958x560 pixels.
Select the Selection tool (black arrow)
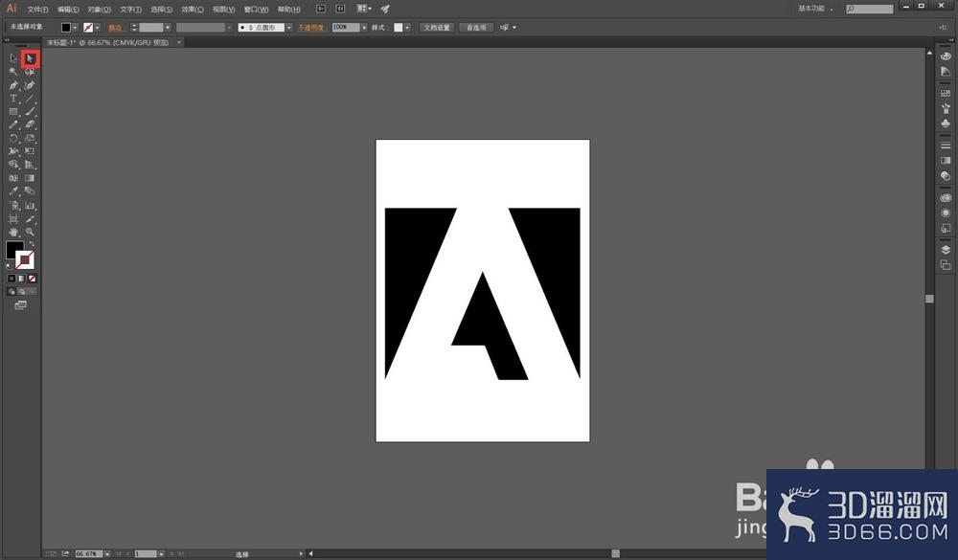pos(12,58)
